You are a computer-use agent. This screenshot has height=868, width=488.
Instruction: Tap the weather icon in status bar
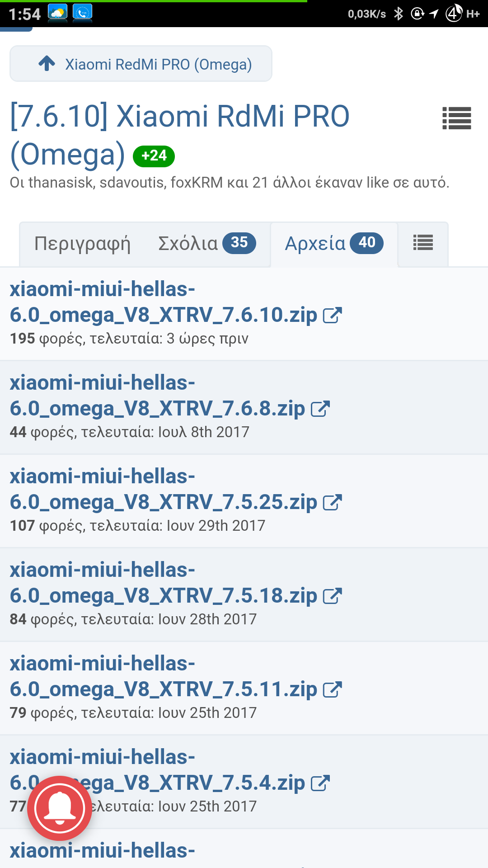click(x=58, y=13)
